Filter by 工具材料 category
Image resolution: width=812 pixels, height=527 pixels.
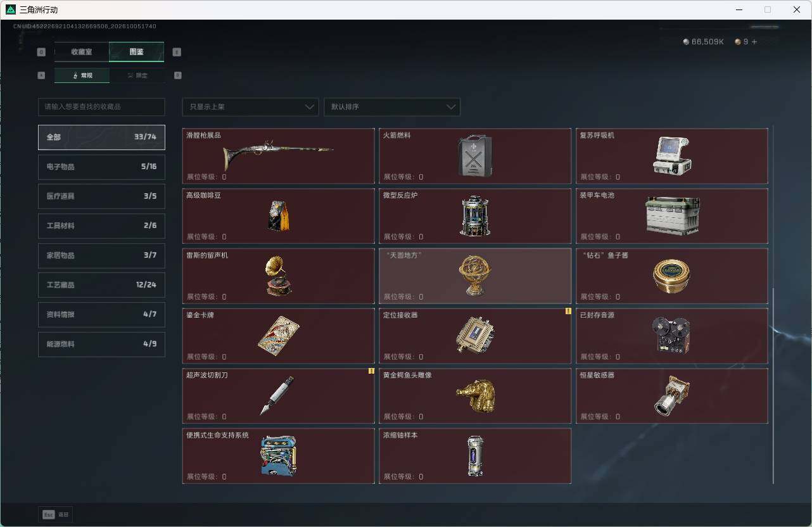pos(101,226)
